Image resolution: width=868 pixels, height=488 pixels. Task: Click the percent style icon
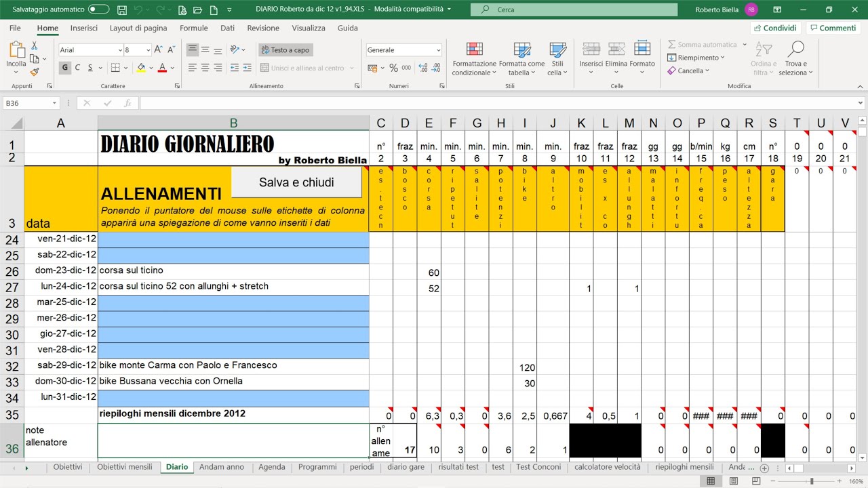pyautogui.click(x=393, y=68)
